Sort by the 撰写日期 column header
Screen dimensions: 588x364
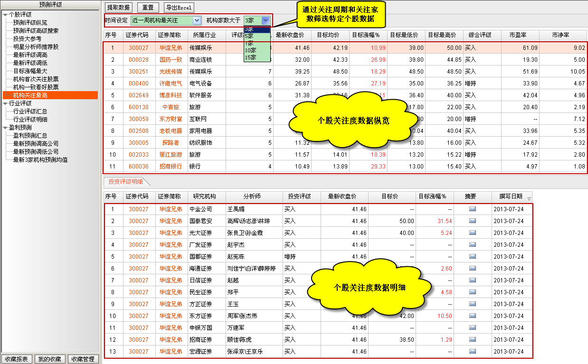point(511,196)
